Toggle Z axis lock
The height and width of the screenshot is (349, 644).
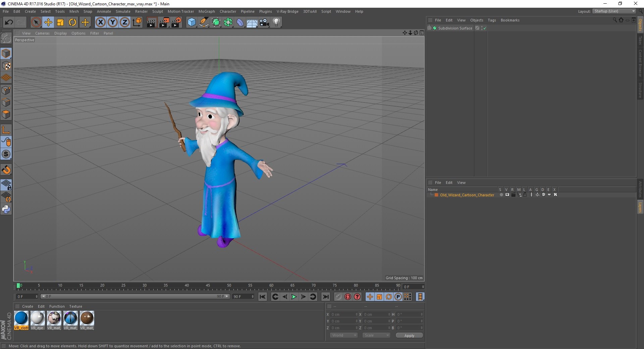(124, 22)
